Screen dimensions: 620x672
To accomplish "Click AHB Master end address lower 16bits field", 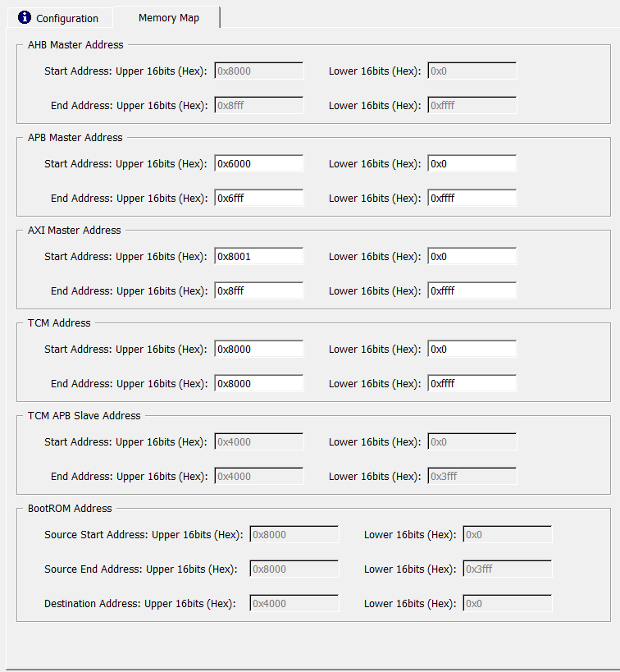I will coord(472,105).
